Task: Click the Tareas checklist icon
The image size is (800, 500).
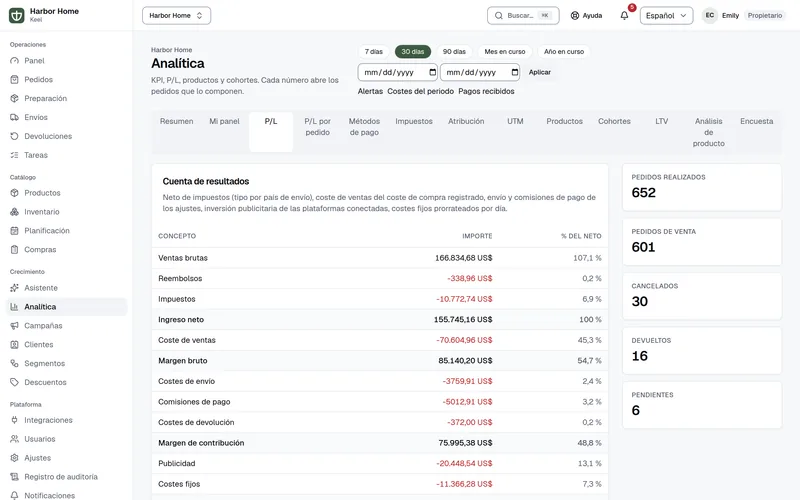Action: pos(14,155)
